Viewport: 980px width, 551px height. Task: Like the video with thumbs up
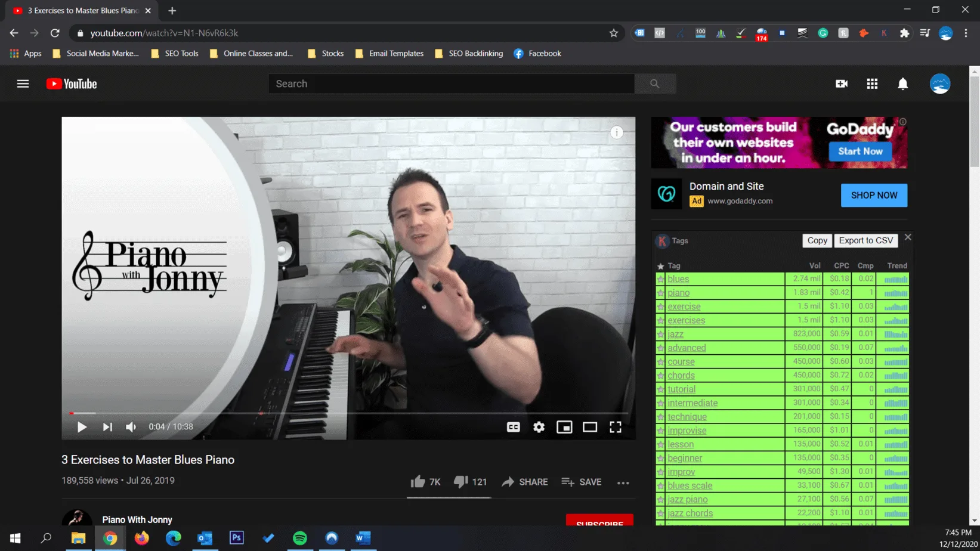tap(418, 482)
